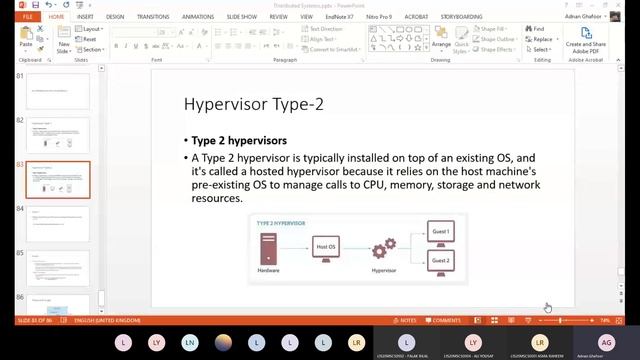Viewport: 640px width, 360px height.
Task: Select the right arrow shape in gallery
Action: (400, 39)
